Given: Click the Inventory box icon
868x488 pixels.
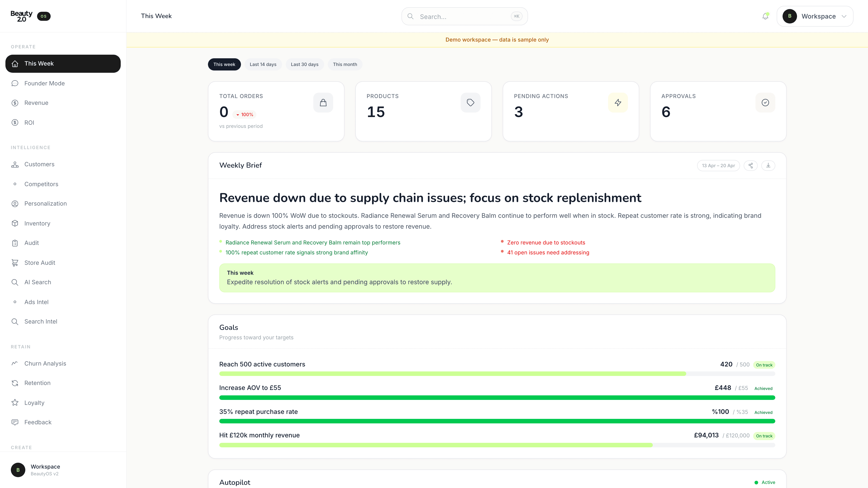Looking at the screenshot, I should (x=15, y=223).
